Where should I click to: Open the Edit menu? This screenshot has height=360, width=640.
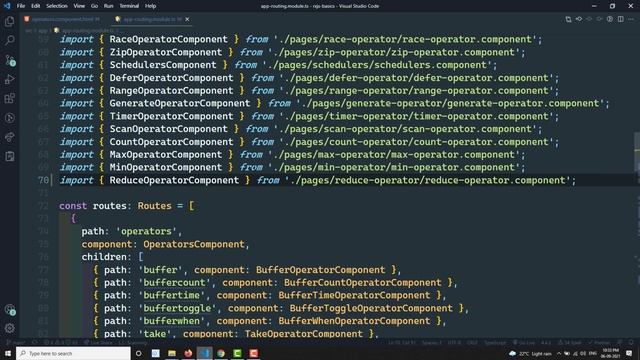(36, 6)
